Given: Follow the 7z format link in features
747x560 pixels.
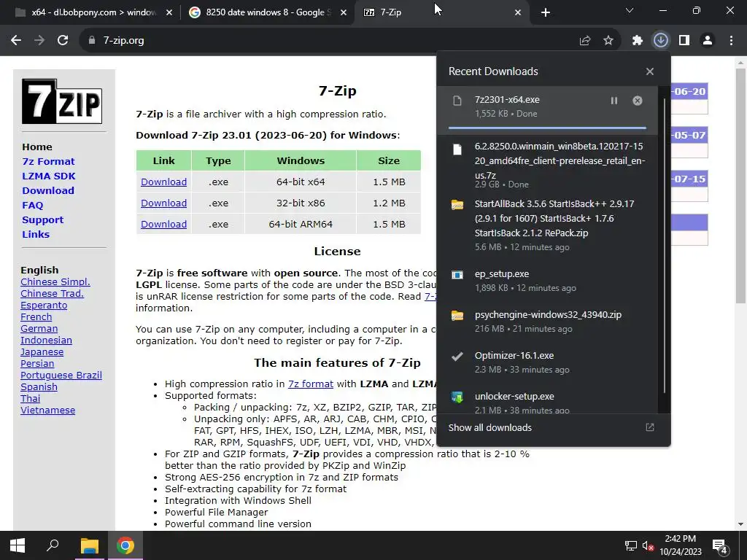Looking at the screenshot, I should pos(311,384).
